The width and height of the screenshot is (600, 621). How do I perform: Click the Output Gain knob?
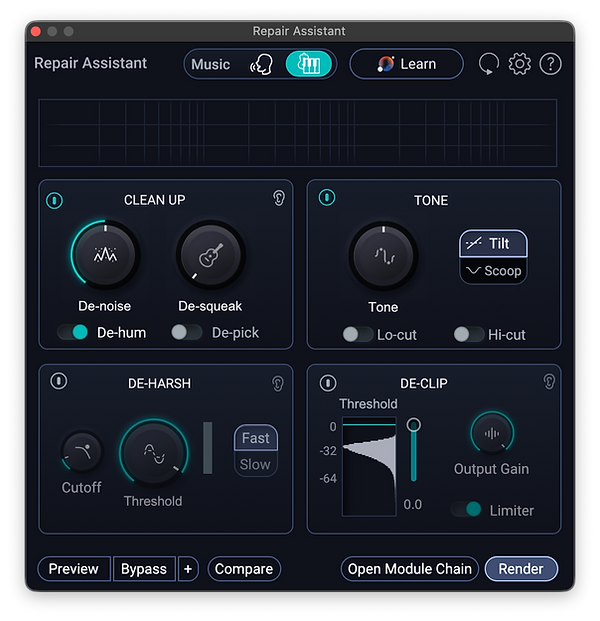pos(492,433)
